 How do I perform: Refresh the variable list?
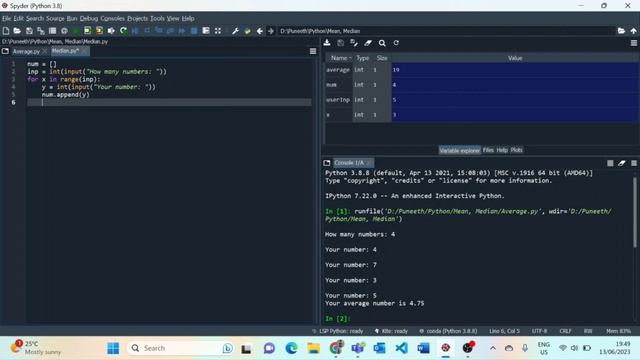(x=396, y=42)
